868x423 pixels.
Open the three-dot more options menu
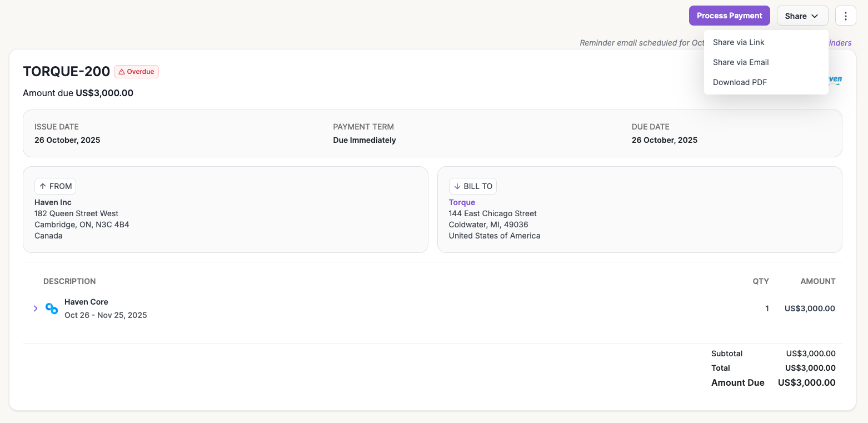845,16
